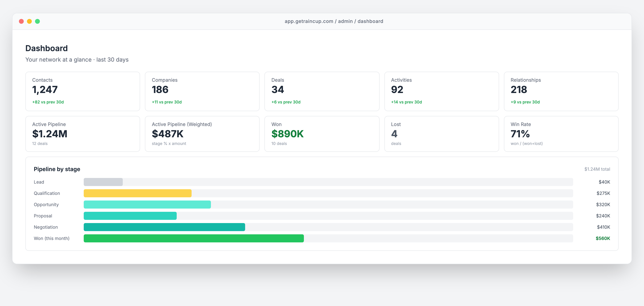Click the yellow minimize window dot

click(x=29, y=21)
